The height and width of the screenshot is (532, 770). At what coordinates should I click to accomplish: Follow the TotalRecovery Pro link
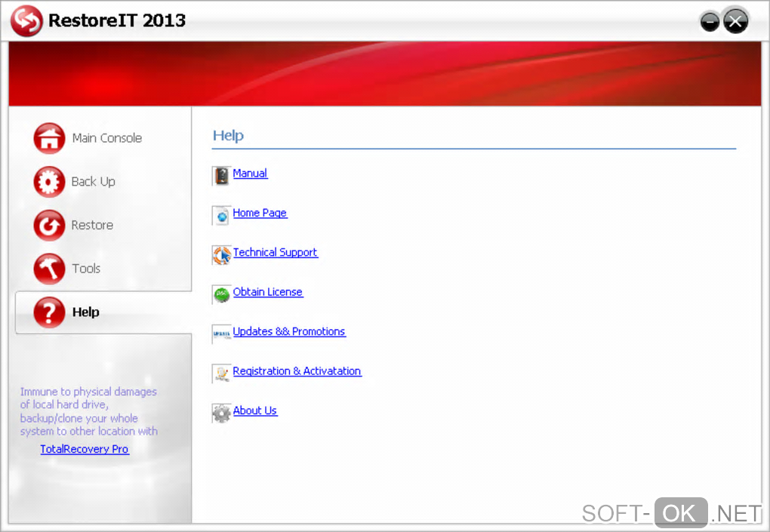coord(85,449)
